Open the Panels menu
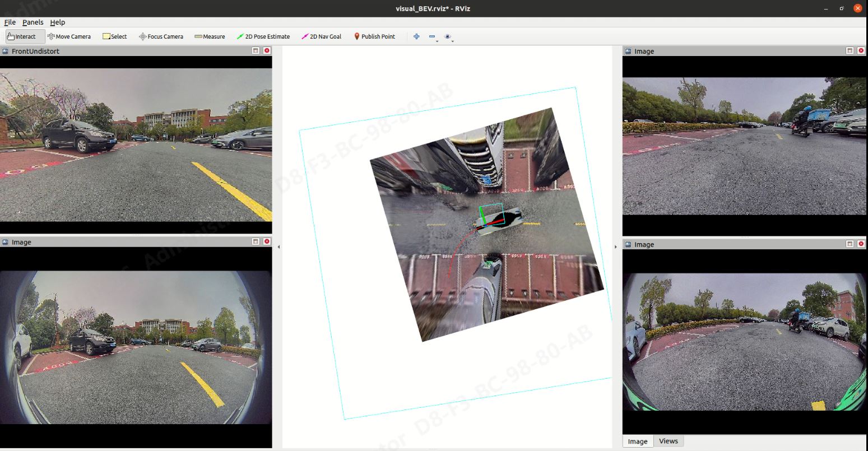The image size is (868, 451). 33,22
